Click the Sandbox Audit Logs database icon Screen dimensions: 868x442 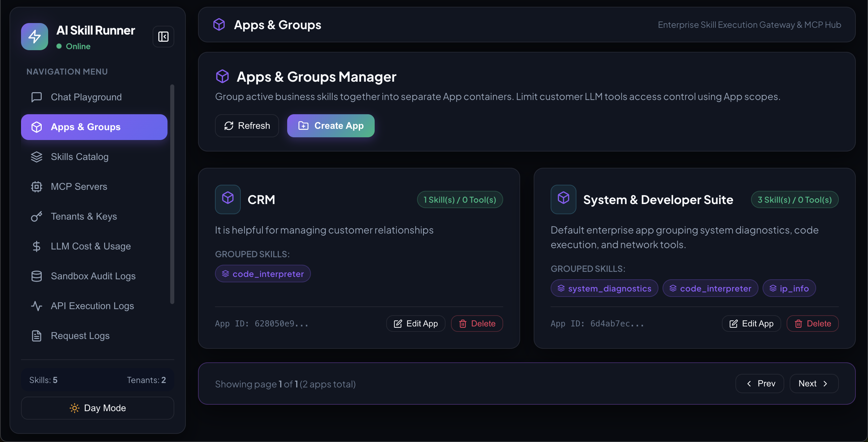pos(37,276)
